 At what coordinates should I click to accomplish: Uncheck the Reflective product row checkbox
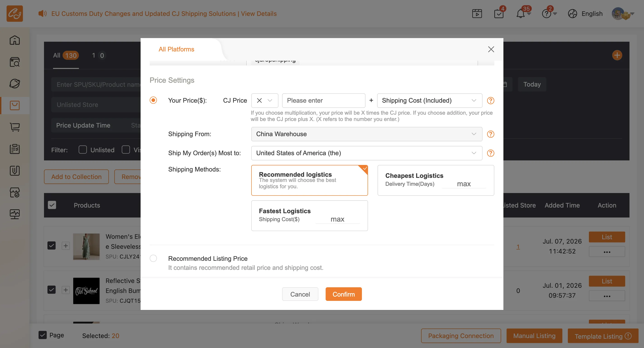tap(51, 290)
